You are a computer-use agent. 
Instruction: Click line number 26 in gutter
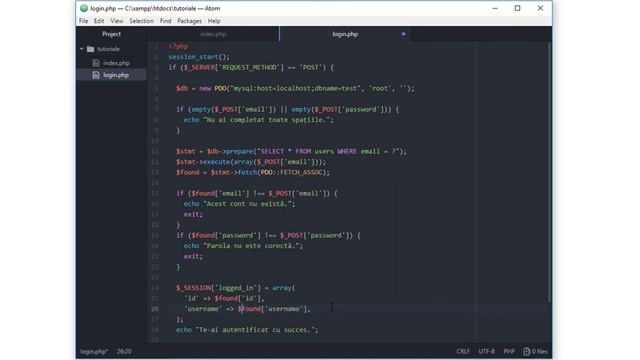tap(155, 309)
